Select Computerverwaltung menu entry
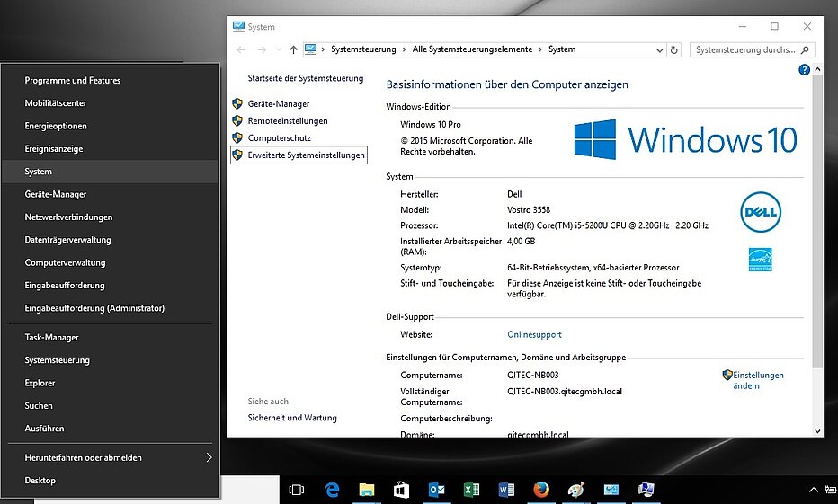This screenshot has width=838, height=504. [111, 262]
